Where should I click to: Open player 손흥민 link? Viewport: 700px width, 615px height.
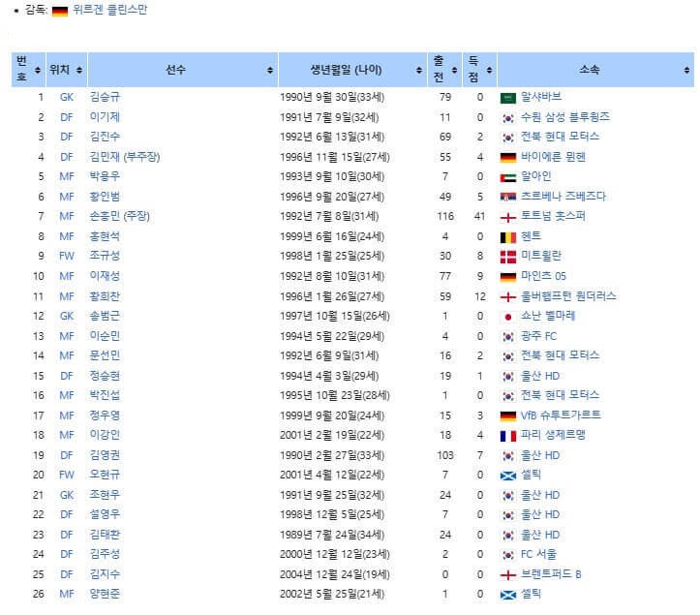coord(105,216)
